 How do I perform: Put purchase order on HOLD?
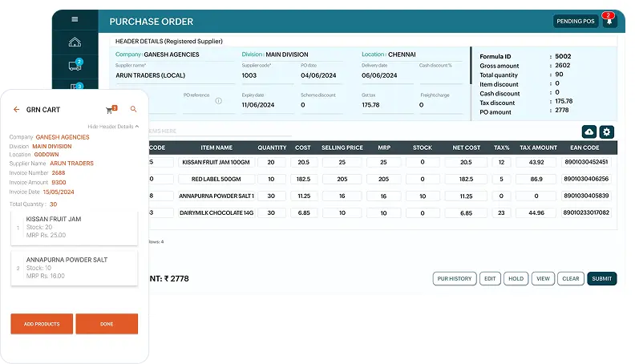pyautogui.click(x=516, y=278)
